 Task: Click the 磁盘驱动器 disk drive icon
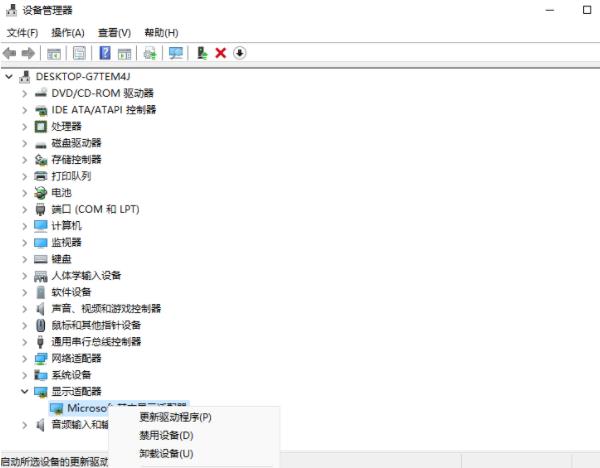41,144
